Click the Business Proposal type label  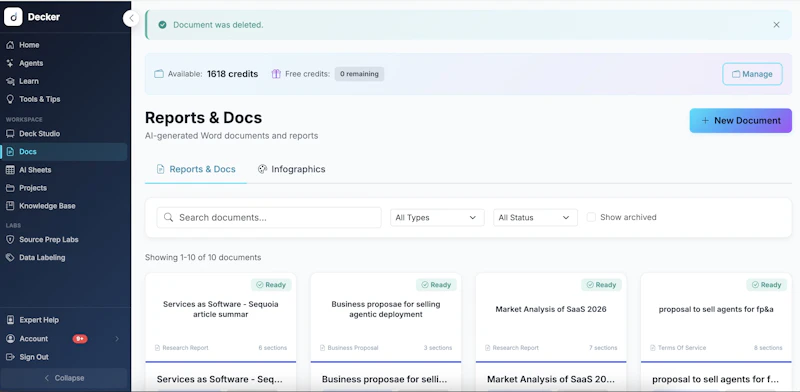point(353,348)
